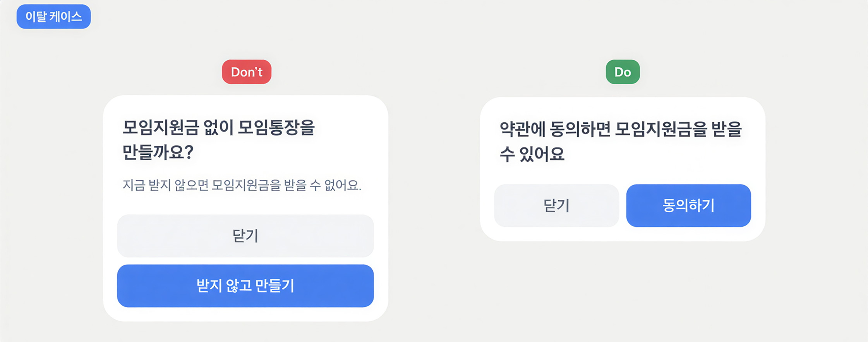Viewport: 868px width, 342px height.
Task: Click the 만들까요? heading line
Action: 158,152
